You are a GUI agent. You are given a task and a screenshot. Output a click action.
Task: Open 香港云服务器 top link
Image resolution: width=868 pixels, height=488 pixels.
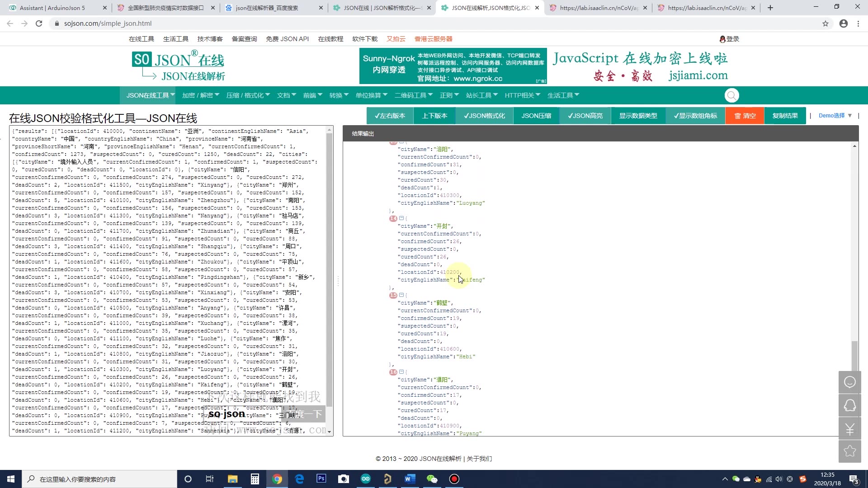coord(433,39)
